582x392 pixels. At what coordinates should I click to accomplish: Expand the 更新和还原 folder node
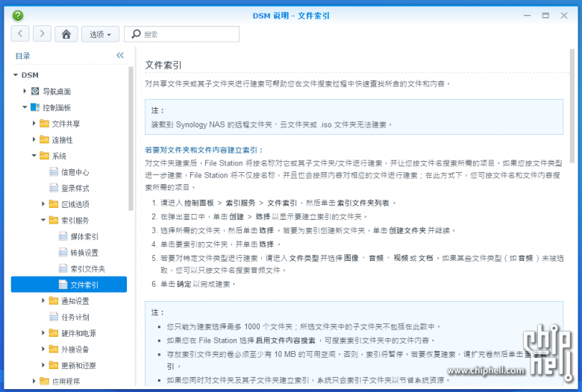click(43, 365)
